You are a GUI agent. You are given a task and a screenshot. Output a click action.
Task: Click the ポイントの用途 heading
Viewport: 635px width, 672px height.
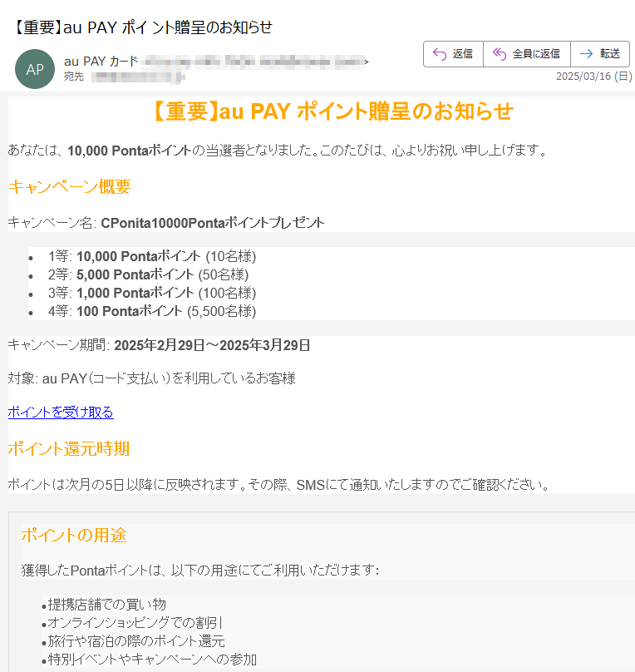click(74, 536)
